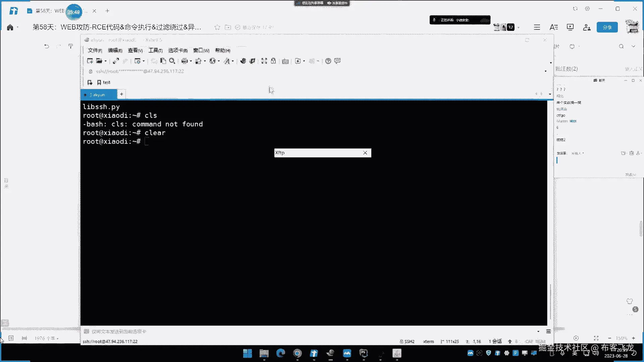The image size is (644, 362).
Task: Open the 工具(T) menu
Action: coord(155,50)
